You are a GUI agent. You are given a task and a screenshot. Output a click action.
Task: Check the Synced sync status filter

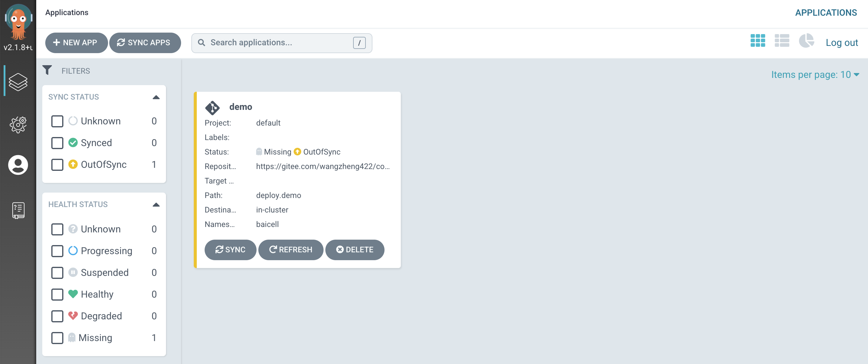(57, 143)
